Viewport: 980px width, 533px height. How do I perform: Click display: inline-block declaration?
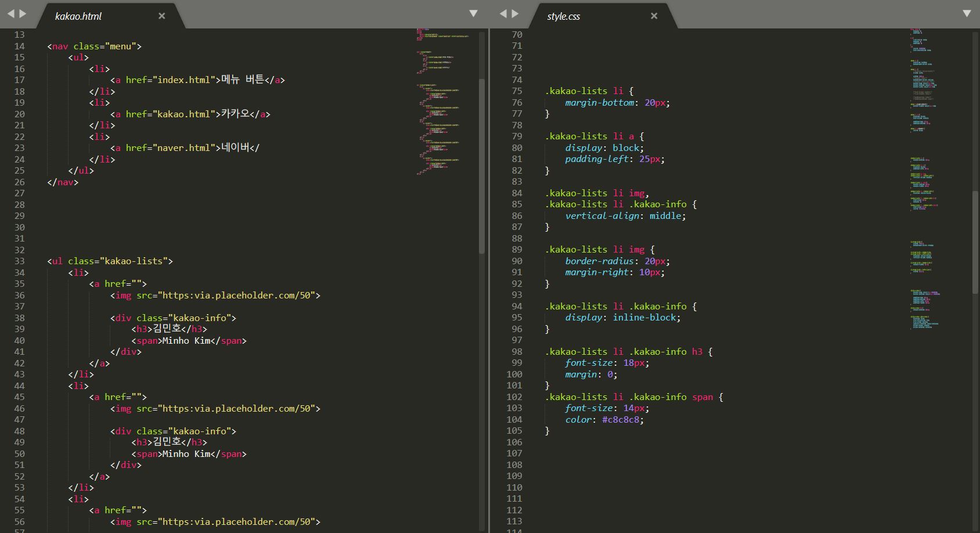click(x=622, y=318)
